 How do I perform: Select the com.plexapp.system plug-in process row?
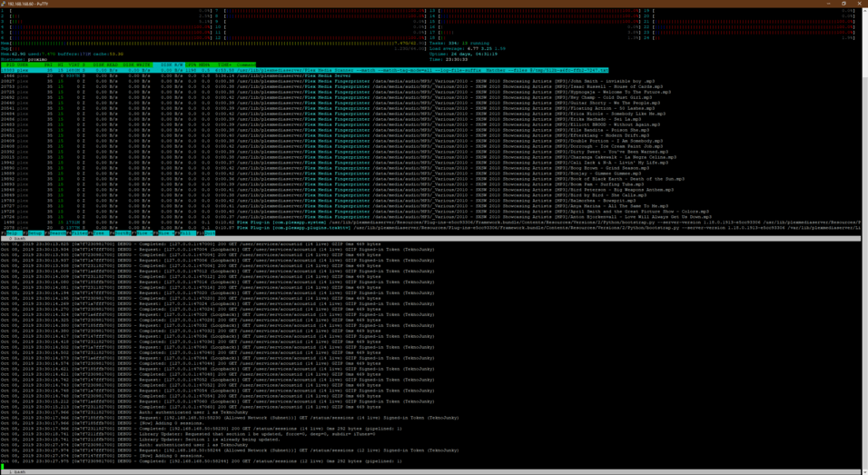tap(430, 222)
